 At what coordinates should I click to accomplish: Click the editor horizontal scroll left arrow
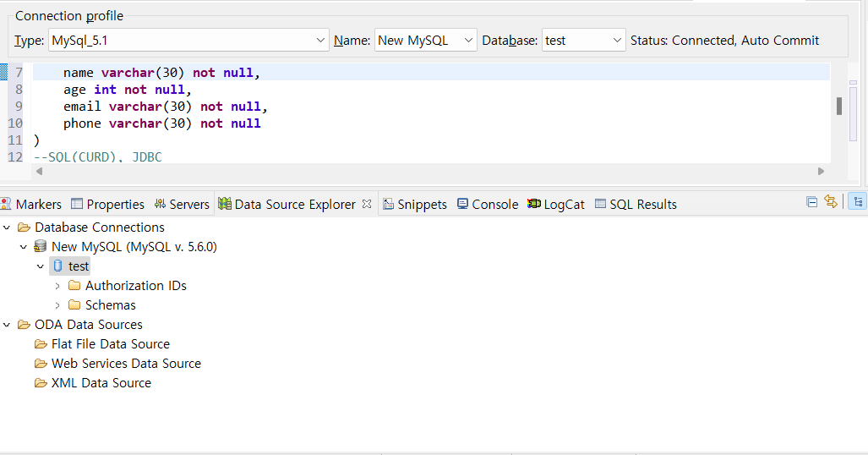point(40,171)
